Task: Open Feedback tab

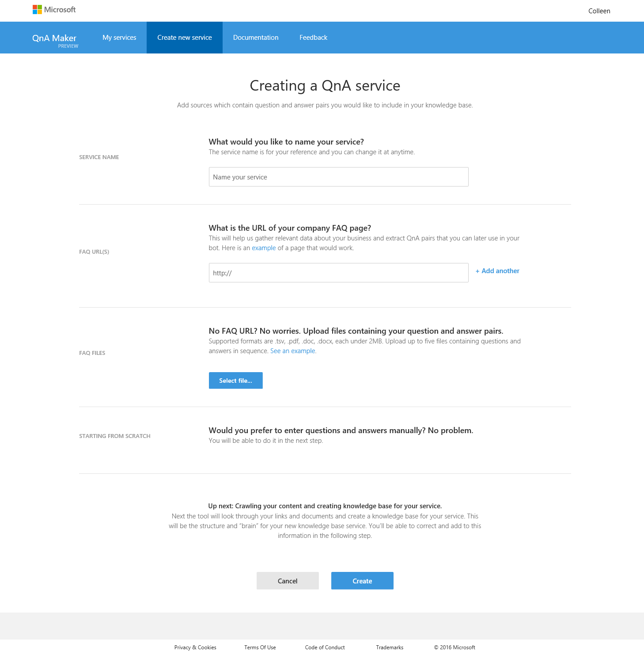Action: [313, 38]
